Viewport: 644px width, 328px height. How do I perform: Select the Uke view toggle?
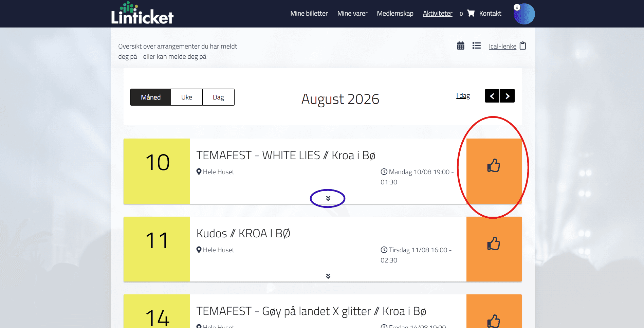tap(187, 97)
